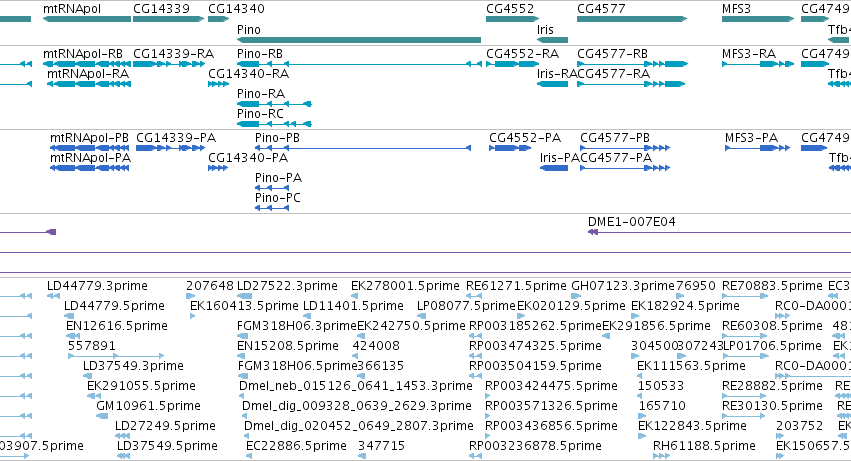Select EST LD27249.5prime
This screenshot has width=851, height=461.
(x=165, y=427)
